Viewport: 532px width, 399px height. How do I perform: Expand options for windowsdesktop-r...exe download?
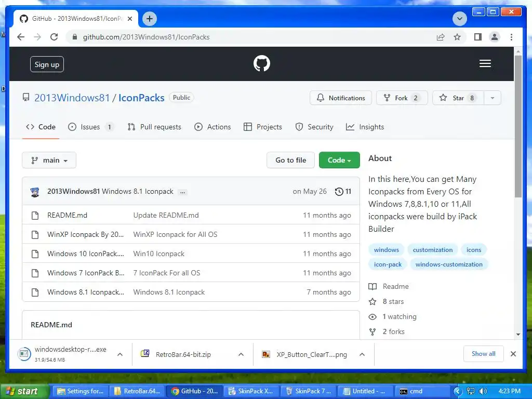(120, 354)
